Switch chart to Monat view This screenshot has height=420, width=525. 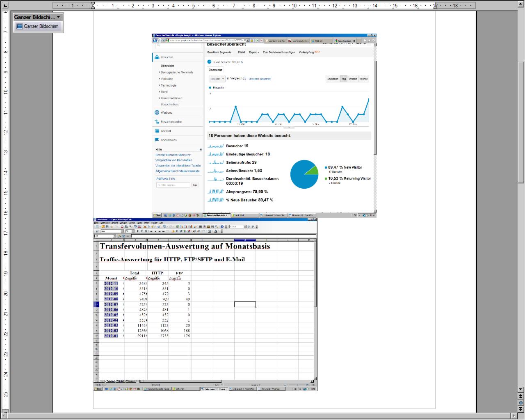[x=364, y=79]
